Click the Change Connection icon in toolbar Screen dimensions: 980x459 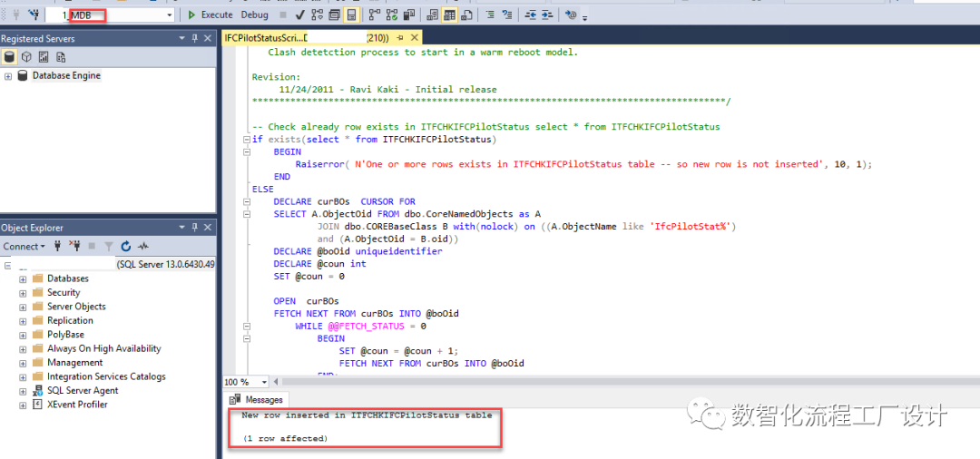point(34,15)
